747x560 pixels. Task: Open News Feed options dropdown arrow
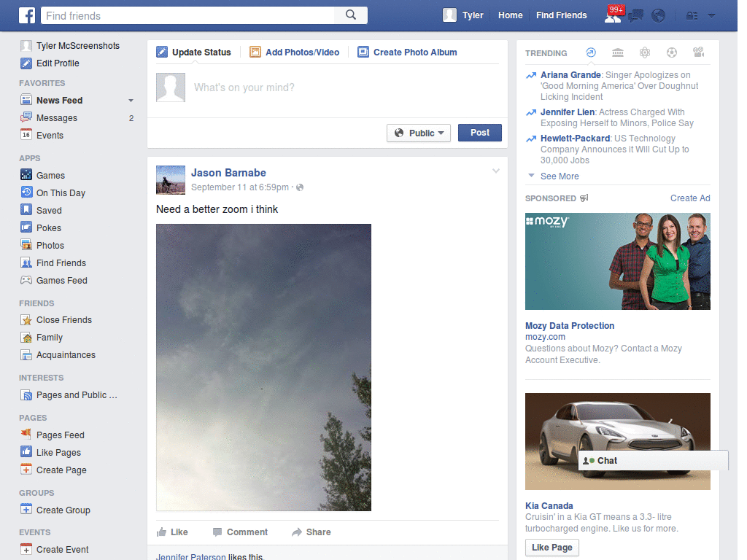pos(131,101)
